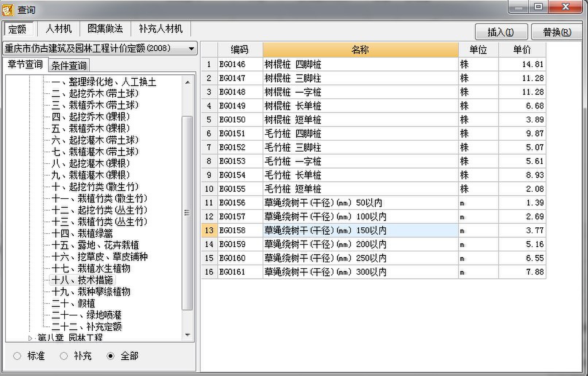Click the 替换(R) button
Viewport: 588px width, 376px height.
(x=557, y=32)
